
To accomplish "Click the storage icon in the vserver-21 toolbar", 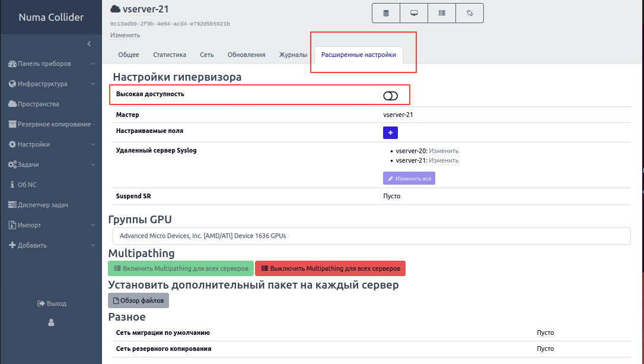I will pos(386,12).
